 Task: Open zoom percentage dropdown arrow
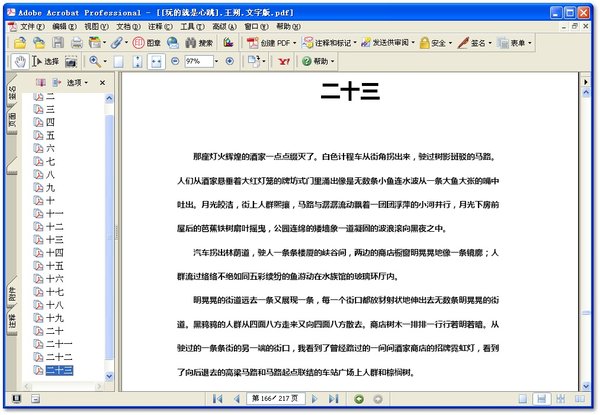coord(216,61)
